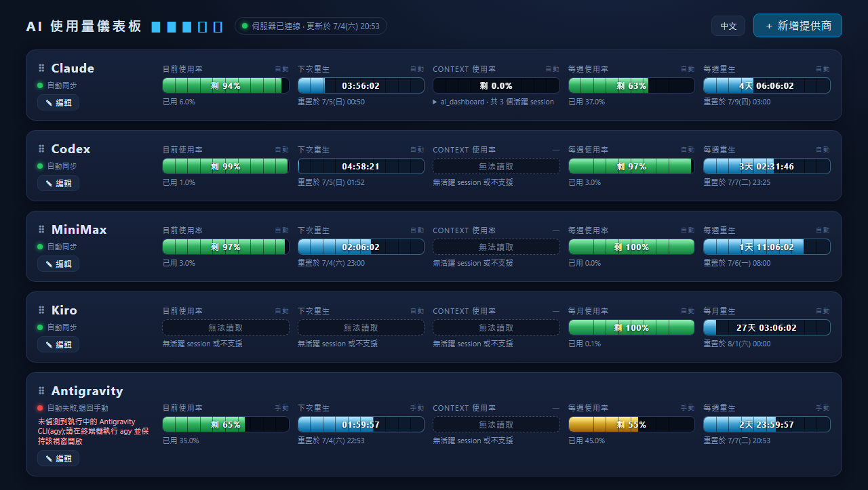Grab the MiniMax card drag handle
The width and height of the screenshot is (868, 490).
(41, 230)
